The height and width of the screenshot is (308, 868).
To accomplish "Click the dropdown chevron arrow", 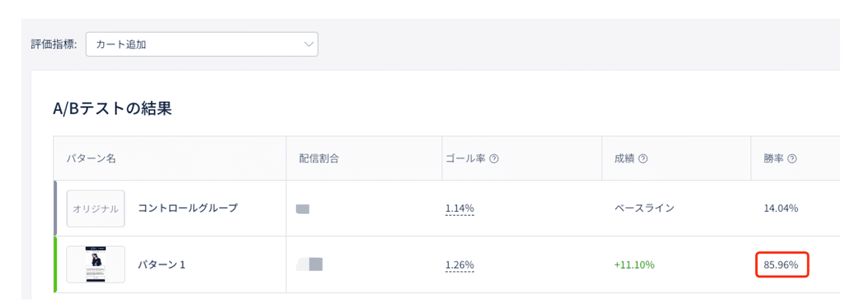I will point(308,44).
